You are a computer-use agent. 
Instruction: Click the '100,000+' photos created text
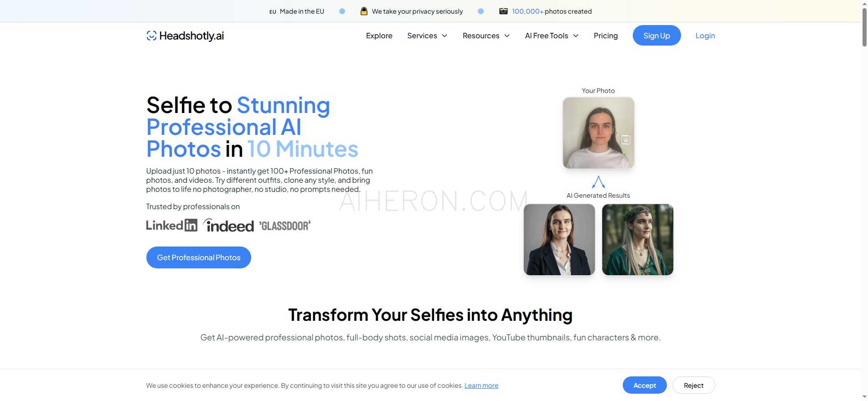528,11
